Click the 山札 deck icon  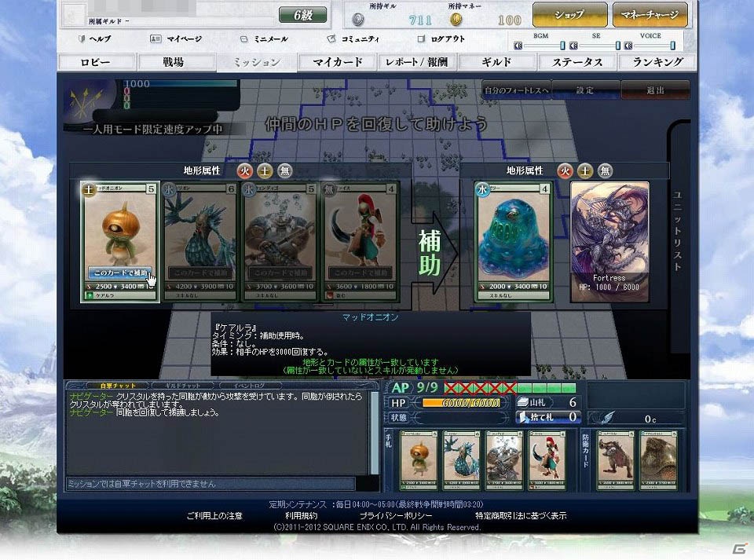pos(523,402)
